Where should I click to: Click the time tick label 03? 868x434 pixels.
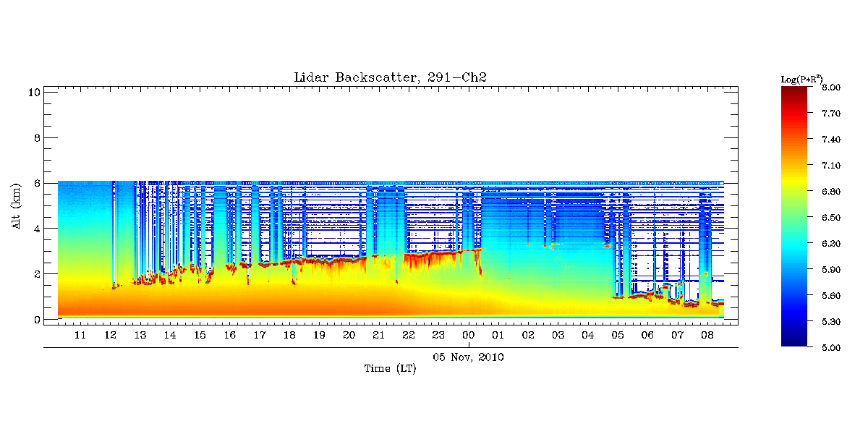[x=558, y=336]
